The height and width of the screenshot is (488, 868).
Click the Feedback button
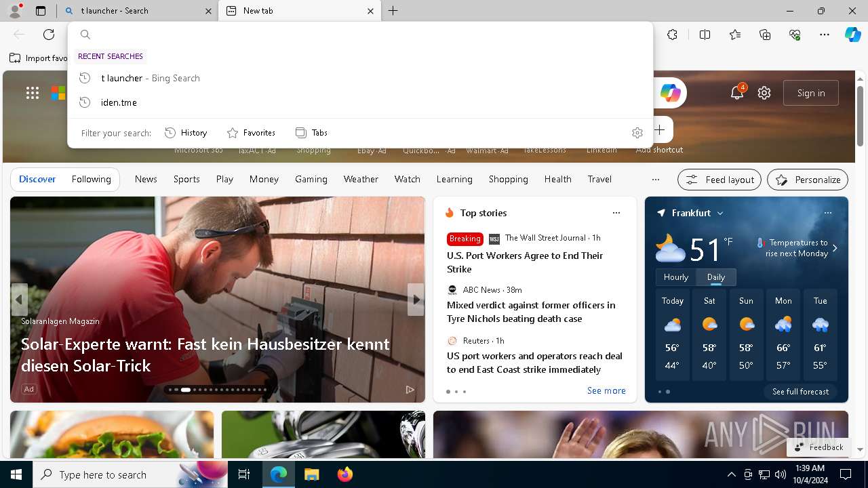[x=818, y=447]
